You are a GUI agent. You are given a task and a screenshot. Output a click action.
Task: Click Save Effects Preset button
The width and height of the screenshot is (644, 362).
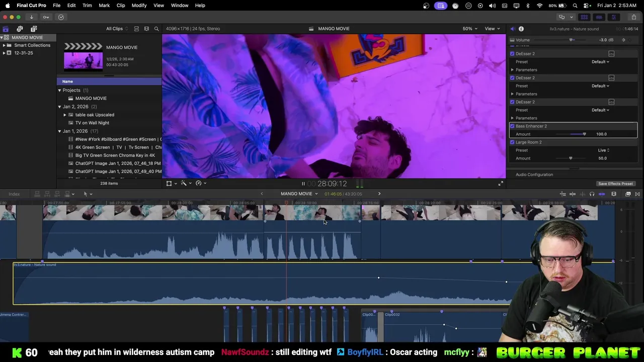point(615,184)
